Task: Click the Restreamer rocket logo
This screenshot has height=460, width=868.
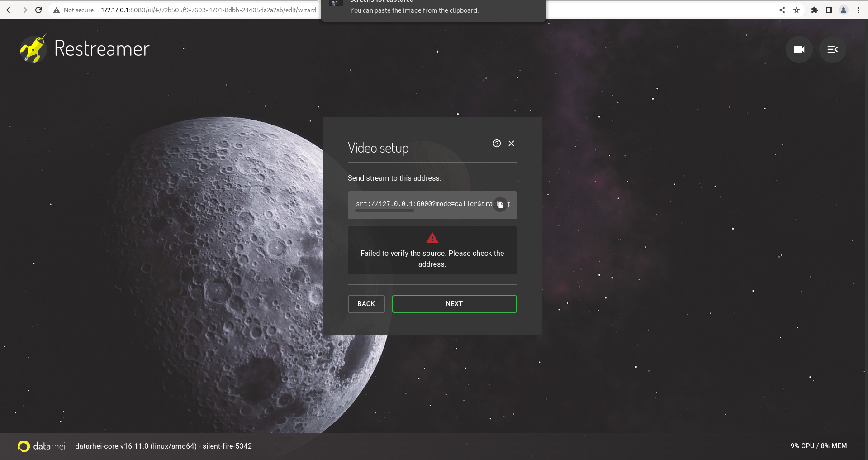Action: [x=33, y=49]
